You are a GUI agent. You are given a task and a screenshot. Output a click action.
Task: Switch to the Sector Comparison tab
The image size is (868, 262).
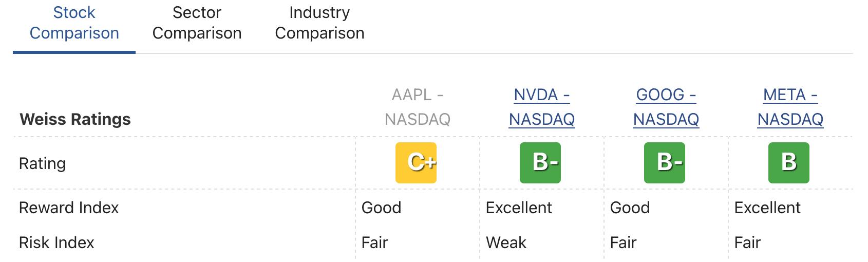197,23
